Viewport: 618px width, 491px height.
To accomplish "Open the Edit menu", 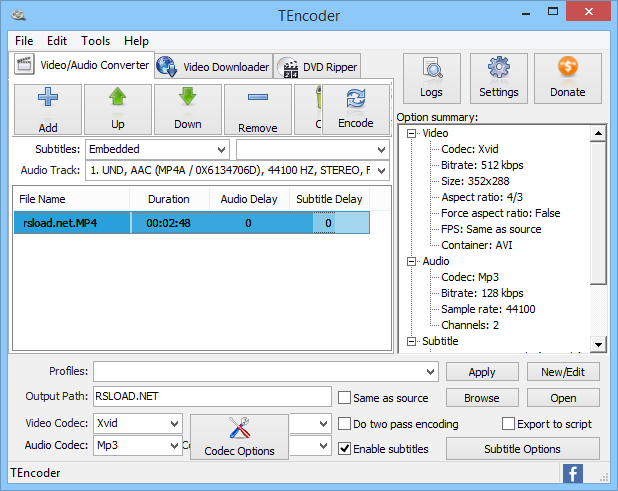I will pyautogui.click(x=57, y=41).
